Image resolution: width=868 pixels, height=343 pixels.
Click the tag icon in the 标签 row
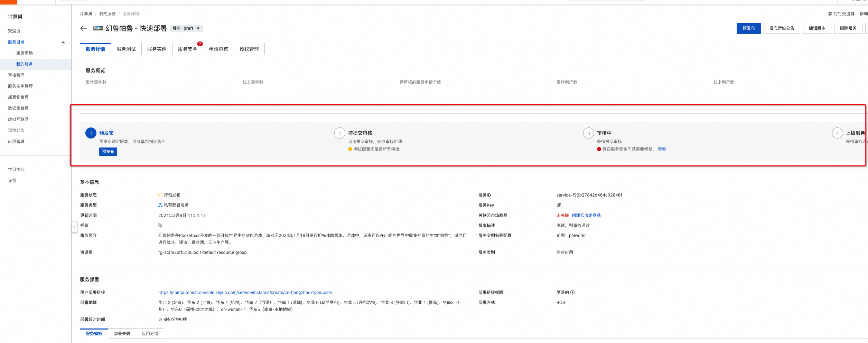tap(160, 226)
